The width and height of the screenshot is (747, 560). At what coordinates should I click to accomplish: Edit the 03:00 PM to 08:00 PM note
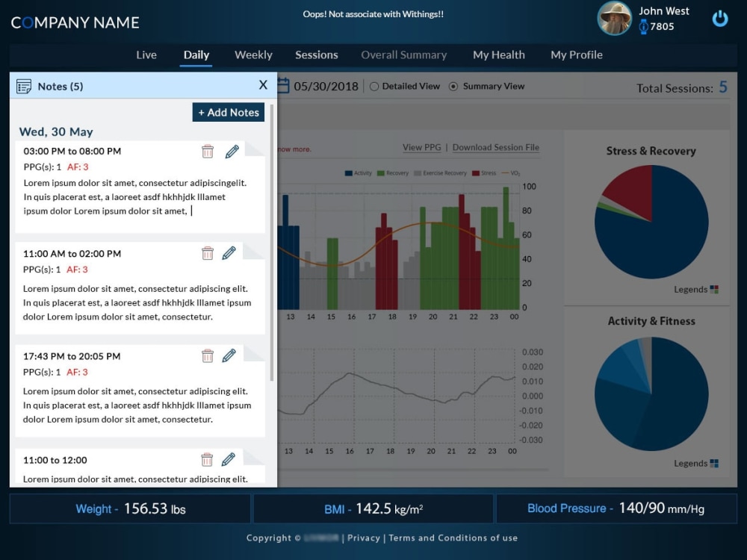coord(232,152)
